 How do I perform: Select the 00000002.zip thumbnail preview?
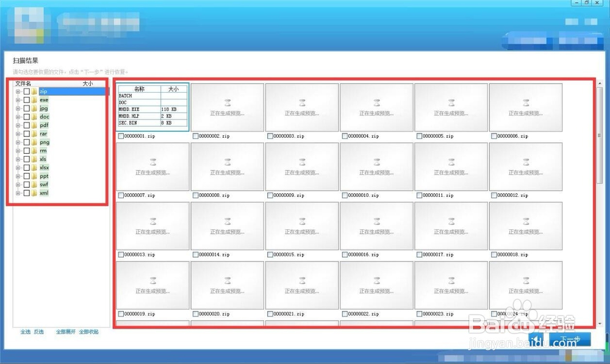[227, 107]
